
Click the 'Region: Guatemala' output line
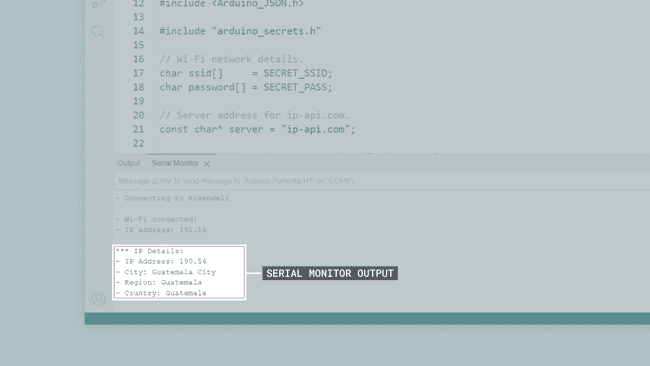[x=159, y=282]
